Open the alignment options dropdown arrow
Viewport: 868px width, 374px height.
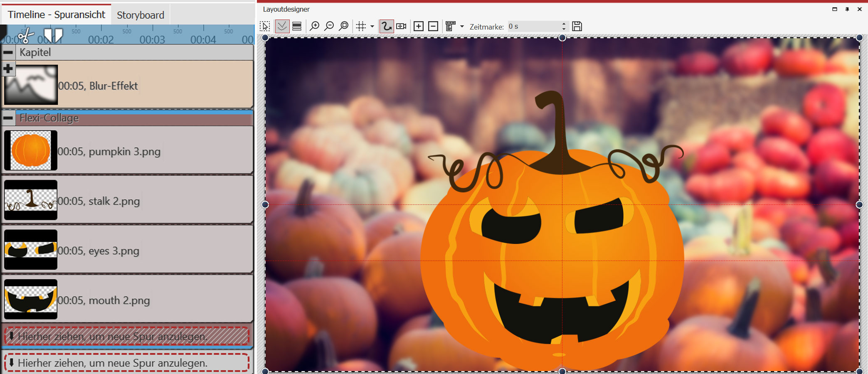[462, 26]
